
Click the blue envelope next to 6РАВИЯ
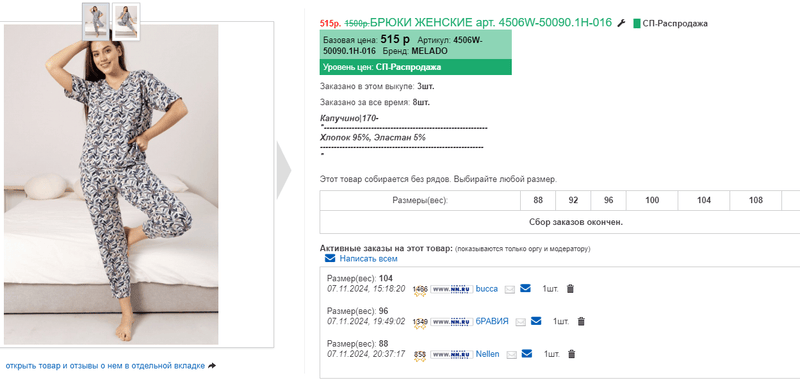pyautogui.click(x=536, y=321)
